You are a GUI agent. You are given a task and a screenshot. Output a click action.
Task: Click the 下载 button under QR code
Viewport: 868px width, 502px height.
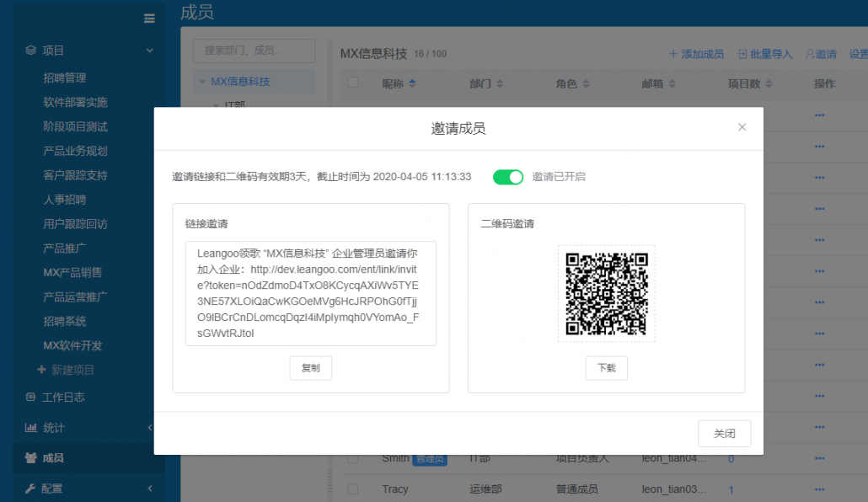[606, 368]
